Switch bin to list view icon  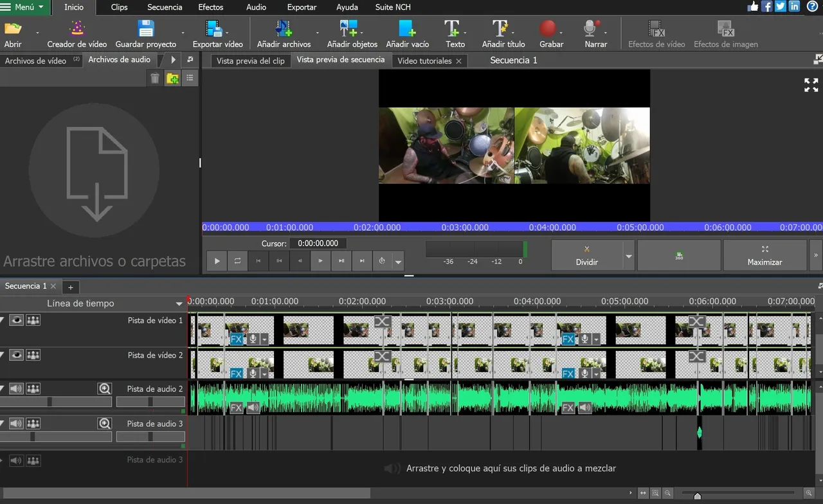click(190, 78)
